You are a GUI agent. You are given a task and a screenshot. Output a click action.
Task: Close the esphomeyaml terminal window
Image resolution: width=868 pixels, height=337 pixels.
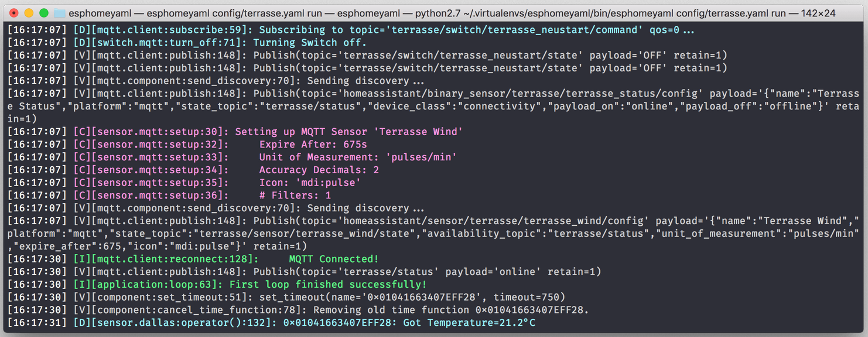(x=14, y=13)
